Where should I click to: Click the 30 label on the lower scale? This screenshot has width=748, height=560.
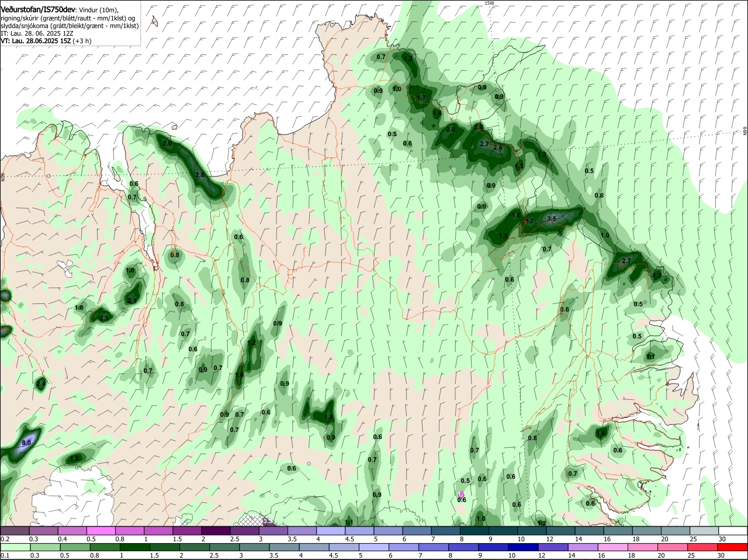pyautogui.click(x=721, y=555)
